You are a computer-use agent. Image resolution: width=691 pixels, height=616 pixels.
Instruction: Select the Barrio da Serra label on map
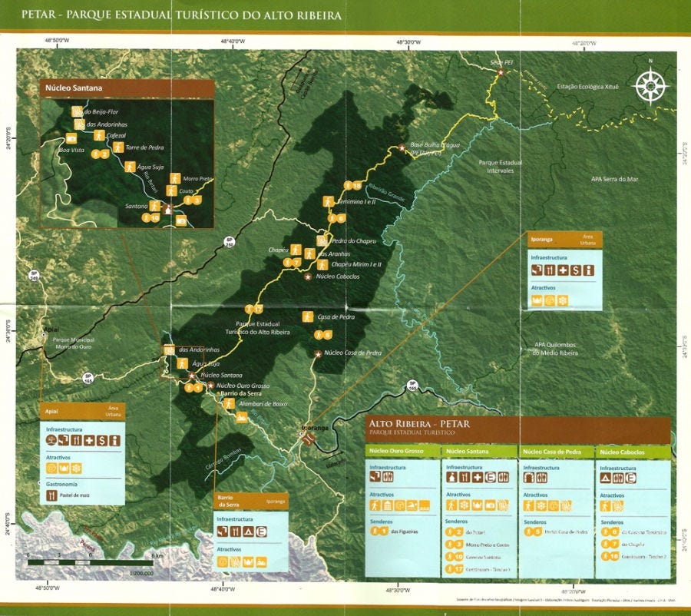click(x=240, y=393)
